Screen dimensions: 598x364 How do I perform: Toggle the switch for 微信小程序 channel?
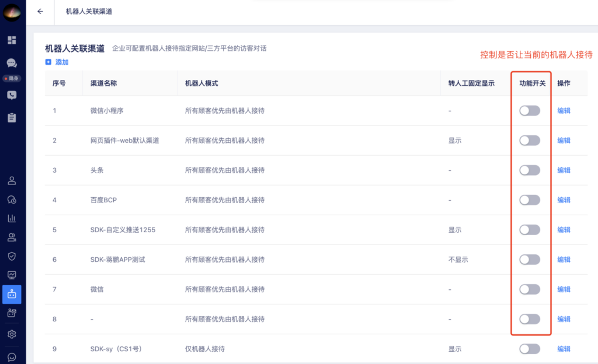[x=530, y=111]
